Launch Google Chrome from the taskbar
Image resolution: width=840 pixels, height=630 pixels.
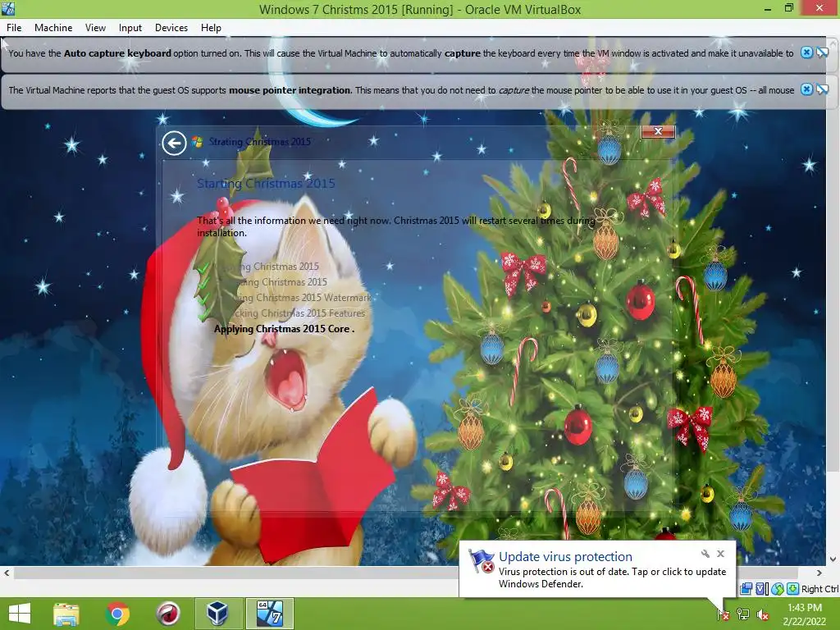click(117, 614)
